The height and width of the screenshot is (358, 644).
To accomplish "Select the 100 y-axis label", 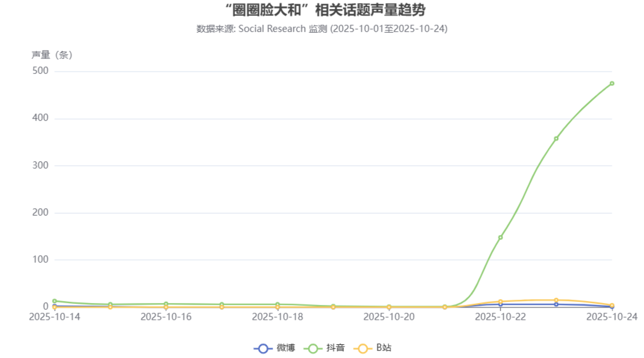I will point(40,259).
